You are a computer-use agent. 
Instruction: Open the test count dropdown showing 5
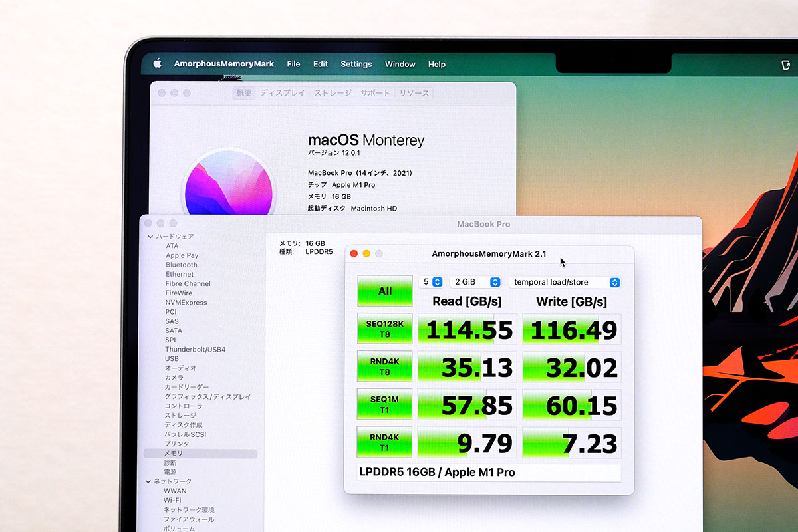coord(431,282)
